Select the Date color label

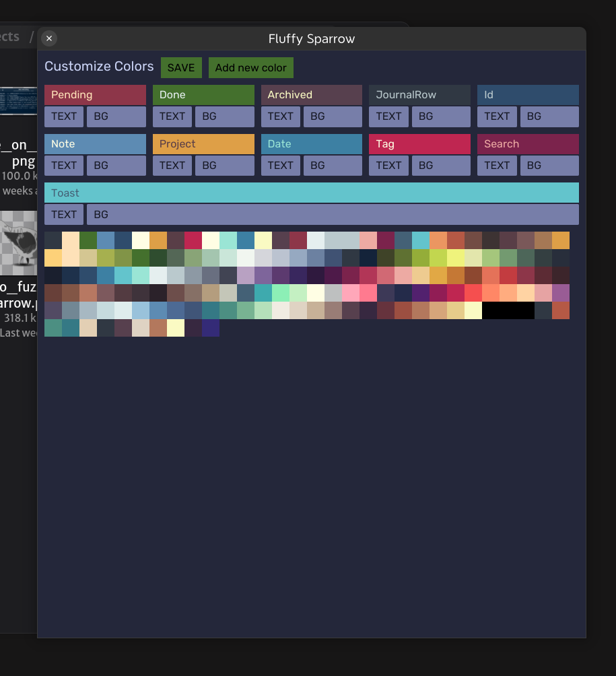coord(312,144)
